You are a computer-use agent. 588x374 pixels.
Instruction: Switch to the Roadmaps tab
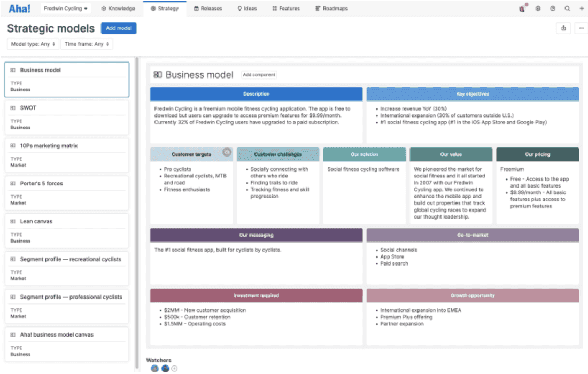332,9
